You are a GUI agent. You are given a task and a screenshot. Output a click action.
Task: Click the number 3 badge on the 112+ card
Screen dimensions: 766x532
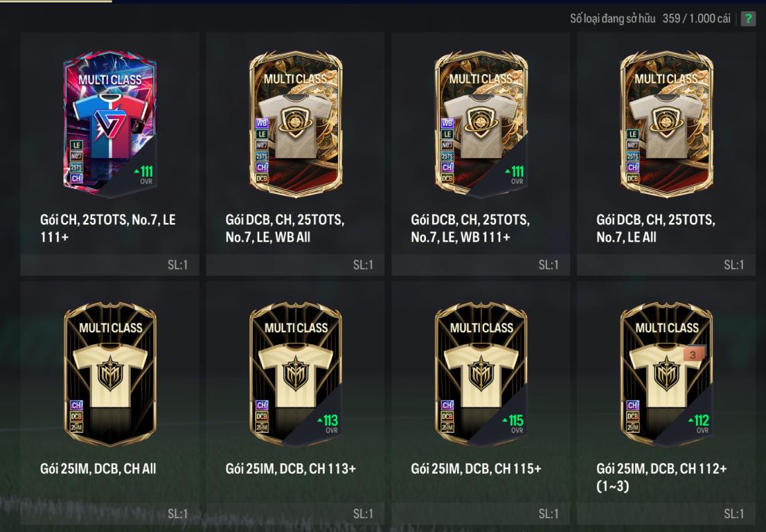[x=693, y=354]
